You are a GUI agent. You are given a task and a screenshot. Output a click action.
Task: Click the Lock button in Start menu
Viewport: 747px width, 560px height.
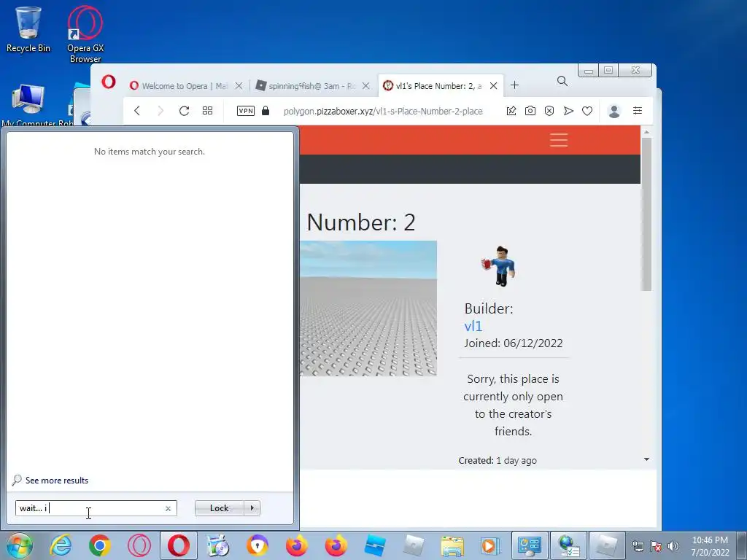click(x=219, y=508)
